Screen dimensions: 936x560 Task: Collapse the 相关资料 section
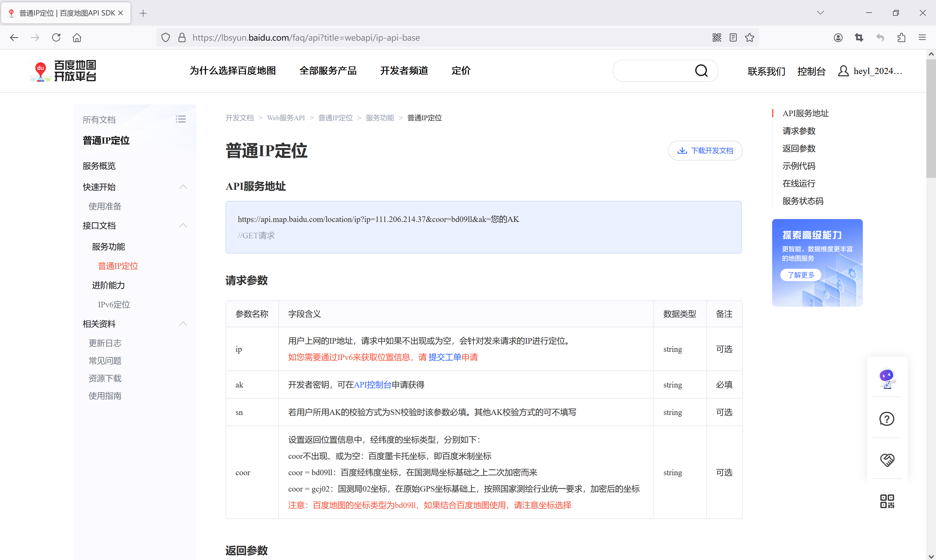pos(183,324)
